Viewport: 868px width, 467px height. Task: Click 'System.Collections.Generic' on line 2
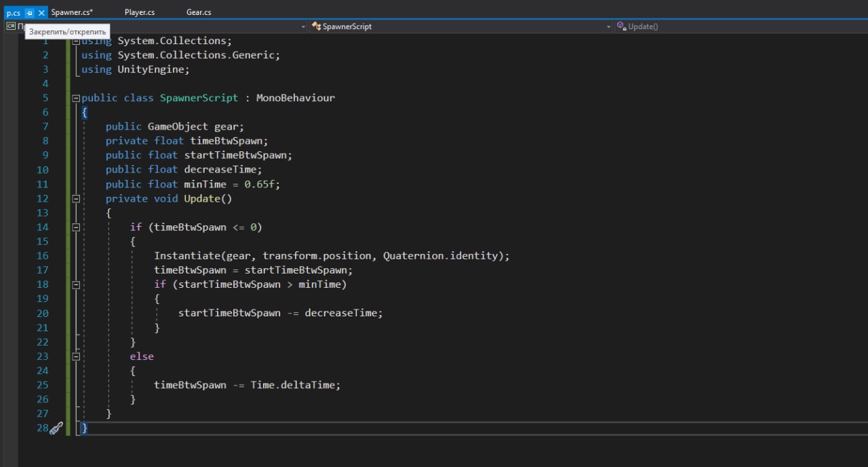click(x=196, y=55)
